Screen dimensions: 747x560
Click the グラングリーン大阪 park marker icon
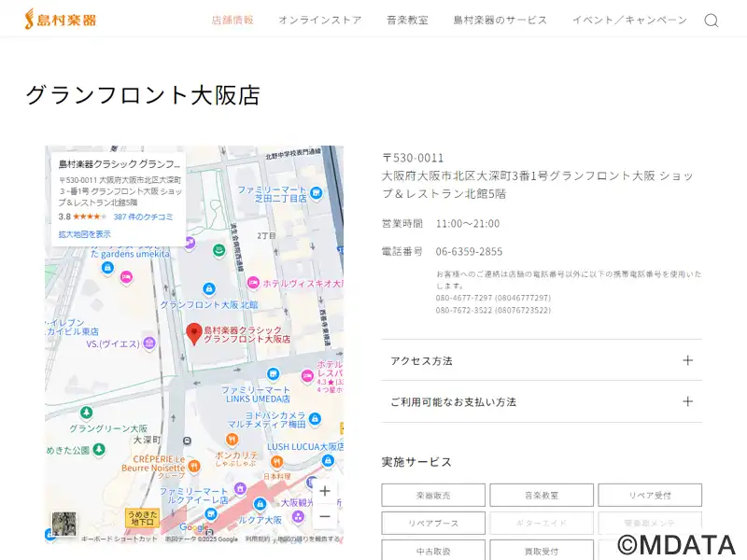86,412
